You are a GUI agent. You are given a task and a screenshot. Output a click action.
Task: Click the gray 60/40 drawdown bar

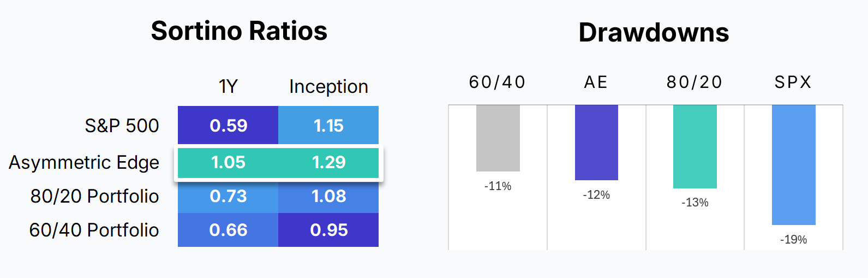point(498,138)
